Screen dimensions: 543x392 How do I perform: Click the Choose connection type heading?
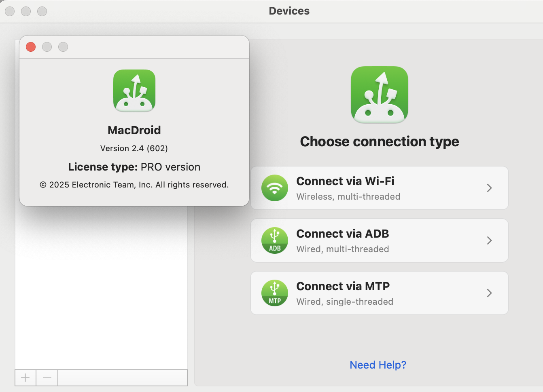[380, 141]
